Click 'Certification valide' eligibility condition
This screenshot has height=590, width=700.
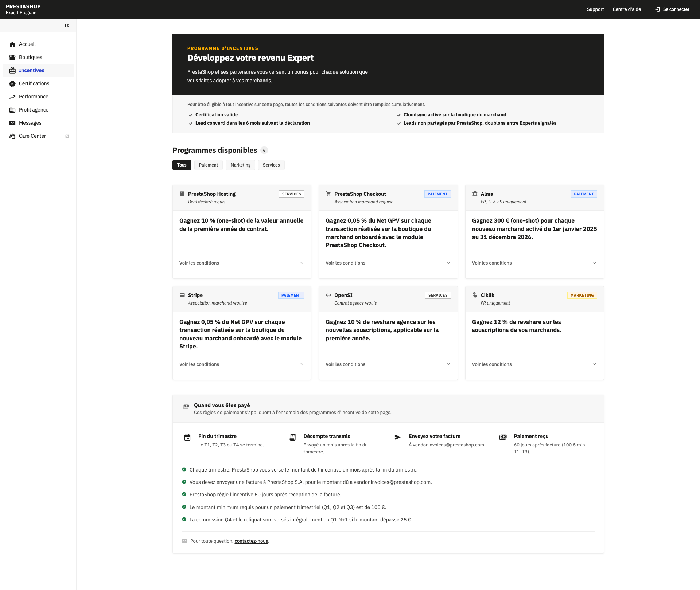217,115
